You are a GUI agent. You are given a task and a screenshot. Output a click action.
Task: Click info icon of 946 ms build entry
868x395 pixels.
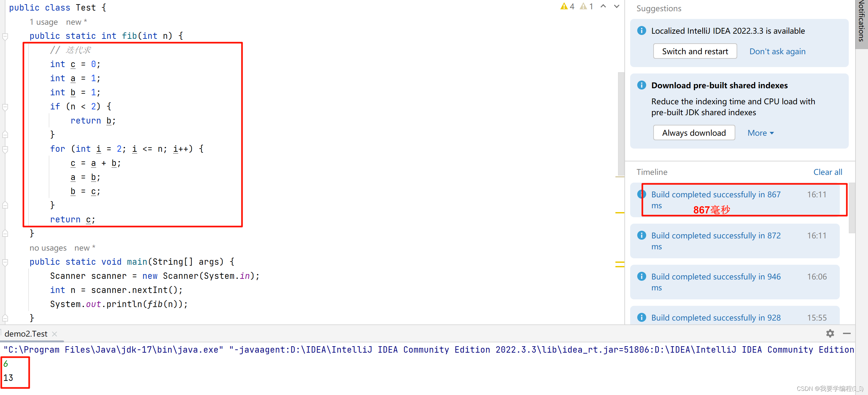642,276
